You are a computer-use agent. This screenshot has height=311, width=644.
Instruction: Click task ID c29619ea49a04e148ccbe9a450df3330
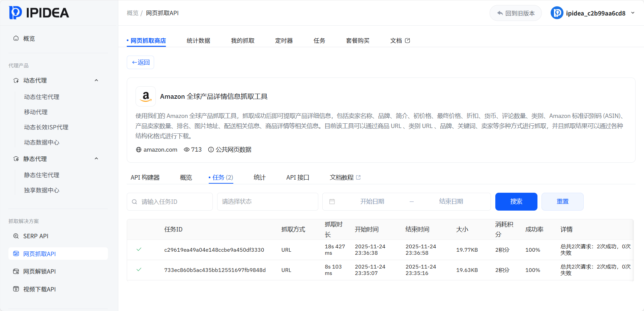(x=214, y=250)
